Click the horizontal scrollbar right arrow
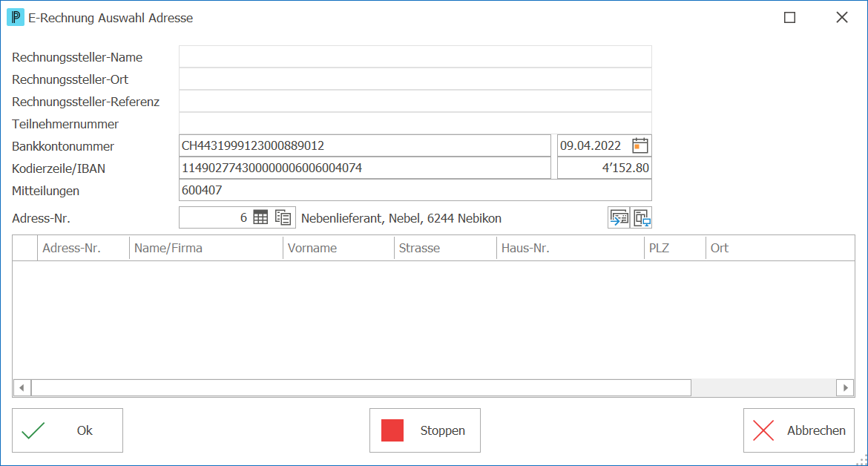868x466 pixels. [845, 388]
